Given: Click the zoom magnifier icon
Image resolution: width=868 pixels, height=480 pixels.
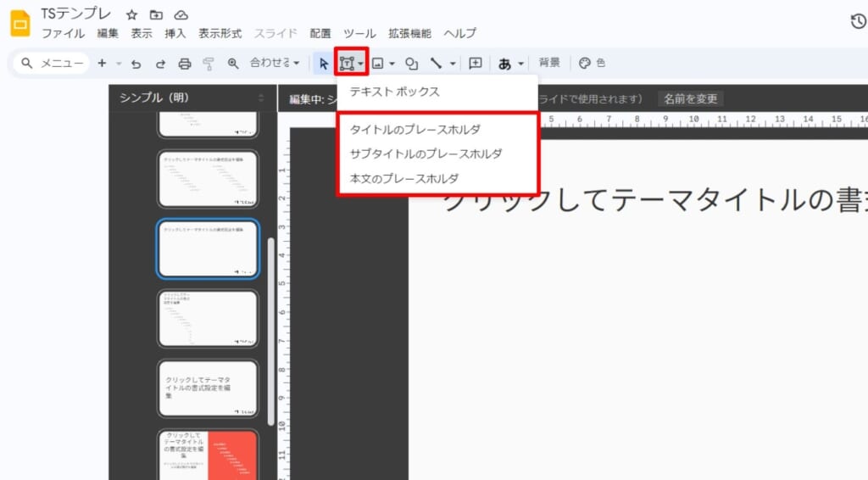Looking at the screenshot, I should click(x=233, y=64).
